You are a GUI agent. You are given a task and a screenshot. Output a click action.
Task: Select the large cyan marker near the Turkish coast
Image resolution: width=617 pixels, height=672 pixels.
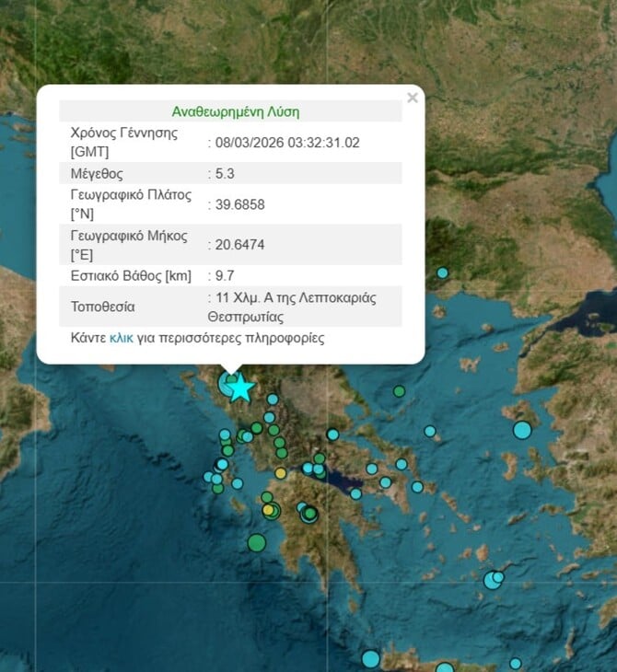point(522,430)
